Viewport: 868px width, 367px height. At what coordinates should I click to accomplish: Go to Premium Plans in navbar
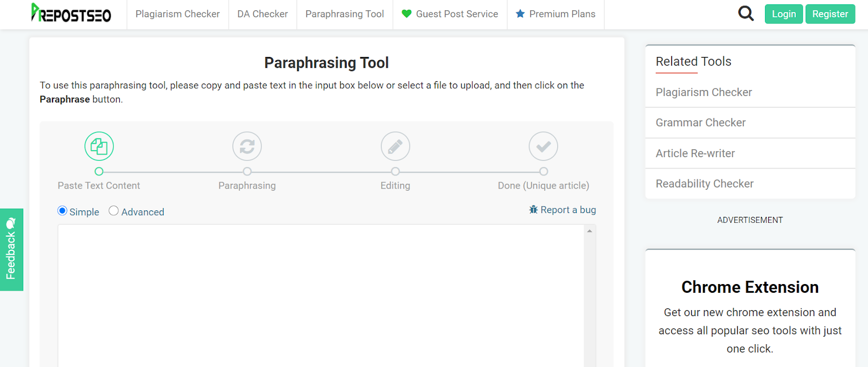tap(562, 14)
